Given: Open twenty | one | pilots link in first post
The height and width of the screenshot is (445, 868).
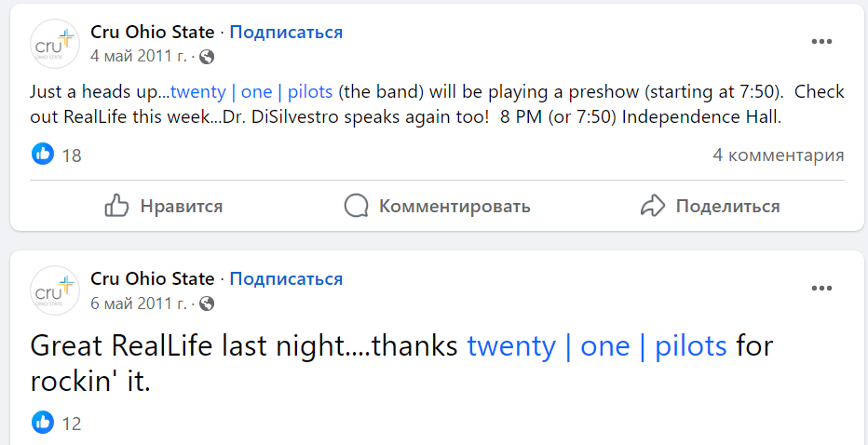Looking at the screenshot, I should 251,92.
